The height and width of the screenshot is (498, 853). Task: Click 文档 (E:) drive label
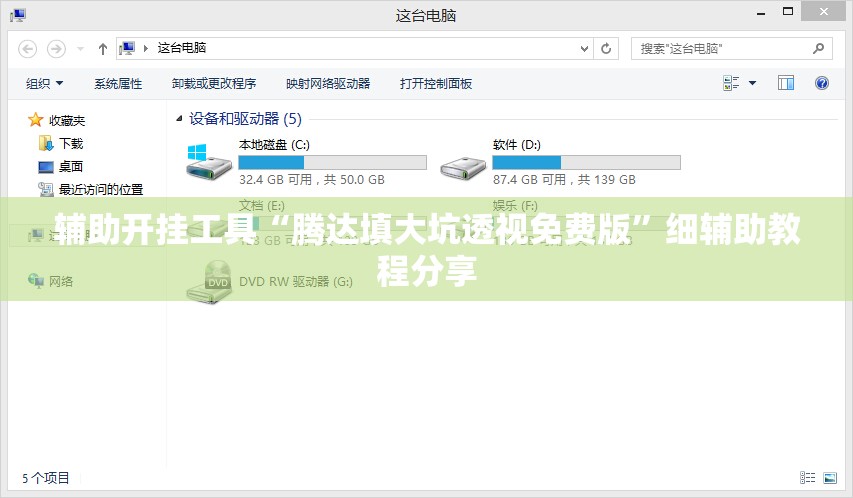click(262, 206)
